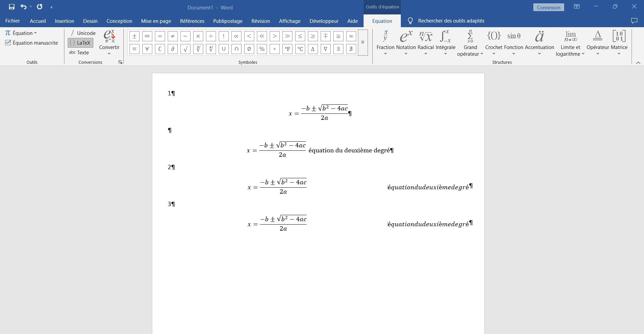Insert the degrees Fahrenheit symbol

(x=287, y=49)
